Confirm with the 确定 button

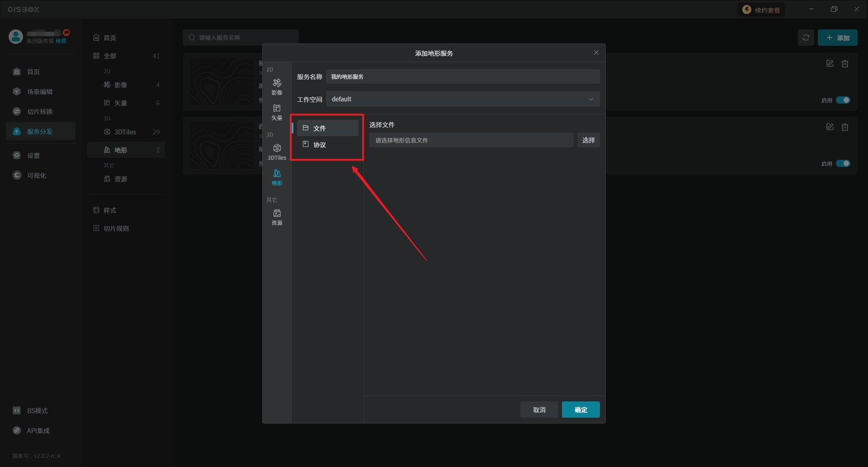[580, 410]
